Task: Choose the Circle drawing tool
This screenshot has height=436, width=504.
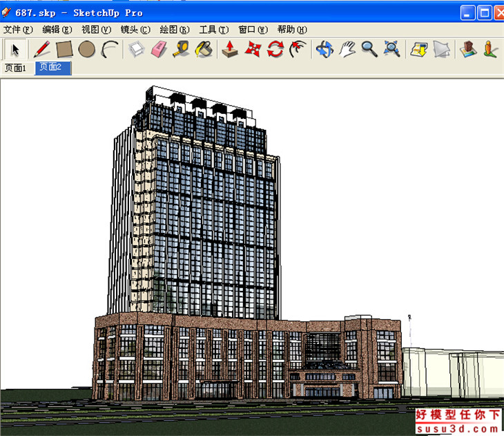Action: [x=87, y=49]
